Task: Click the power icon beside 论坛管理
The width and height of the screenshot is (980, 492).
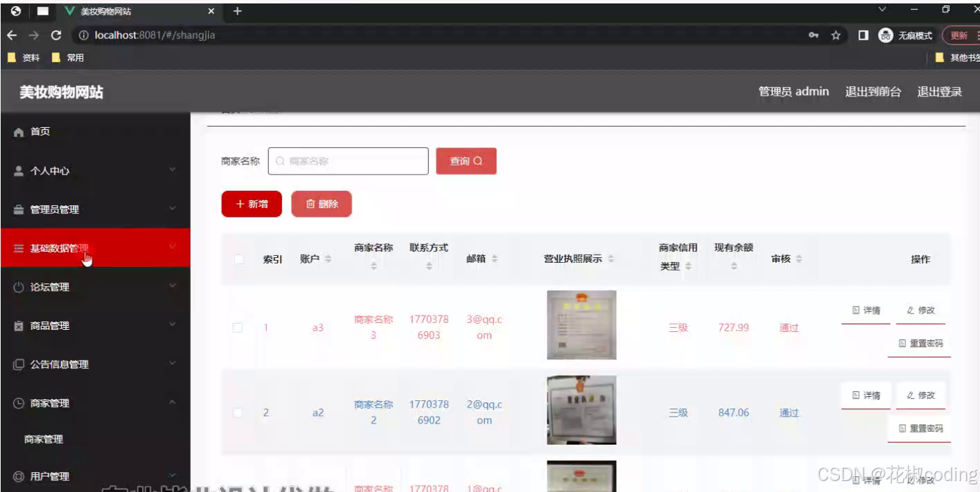Action: click(x=19, y=287)
